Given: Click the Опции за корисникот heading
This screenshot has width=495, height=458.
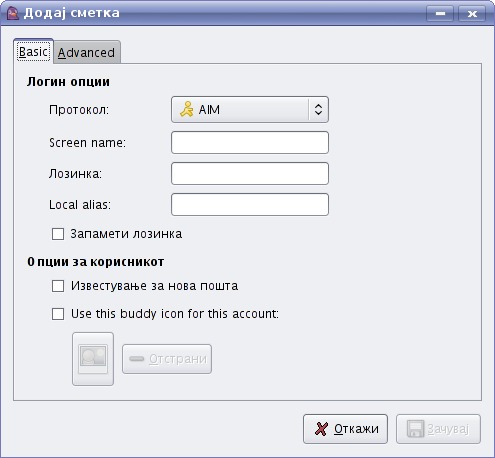Looking at the screenshot, I should pyautogui.click(x=96, y=262).
